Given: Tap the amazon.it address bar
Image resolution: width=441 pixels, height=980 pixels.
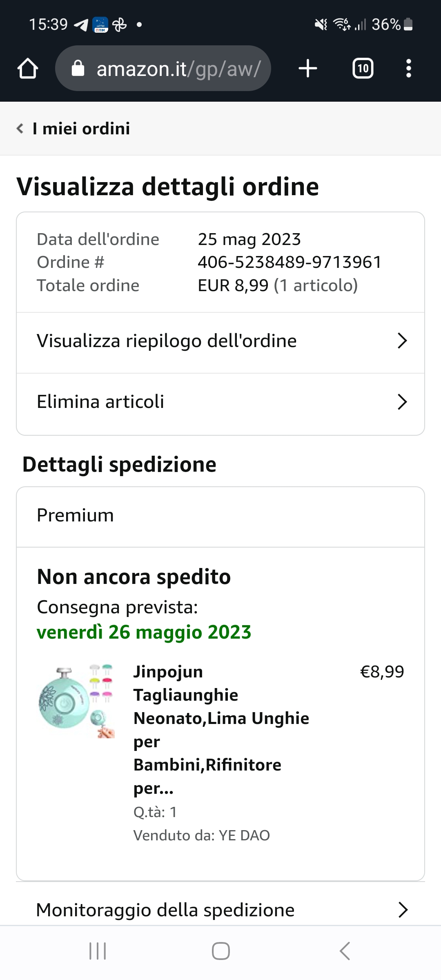Looking at the screenshot, I should tap(178, 69).
